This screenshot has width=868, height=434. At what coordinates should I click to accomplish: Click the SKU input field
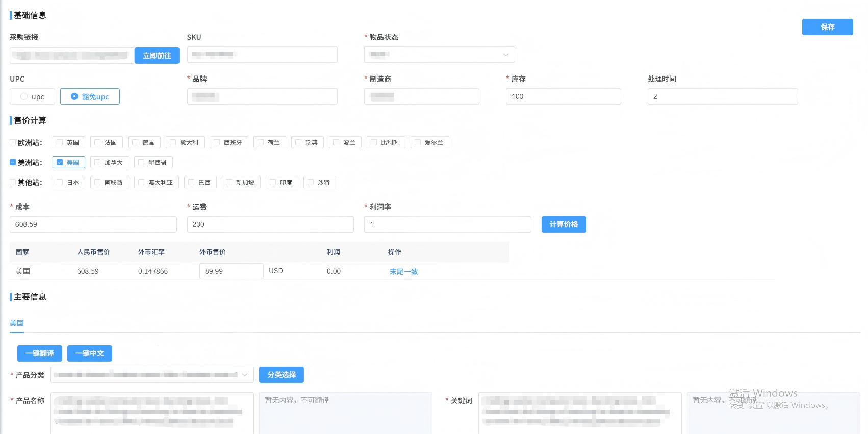[x=262, y=55]
